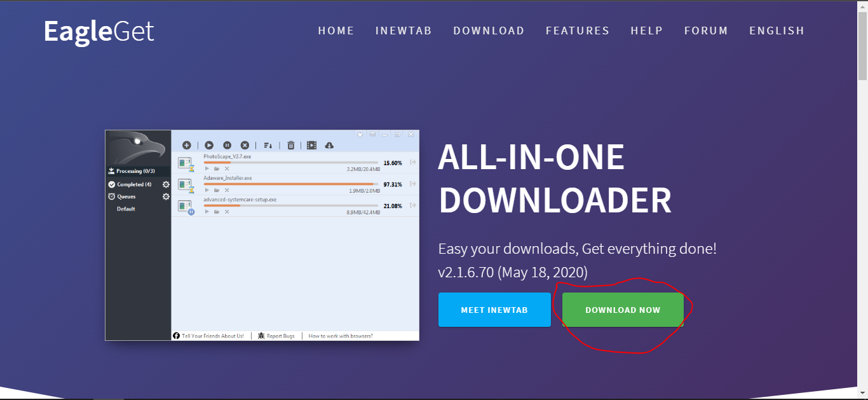Click the Tell Your Friends About Us! link

[x=213, y=336]
